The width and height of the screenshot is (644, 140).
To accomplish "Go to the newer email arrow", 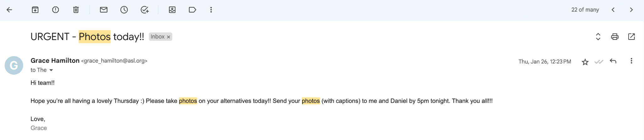I will coord(613,10).
